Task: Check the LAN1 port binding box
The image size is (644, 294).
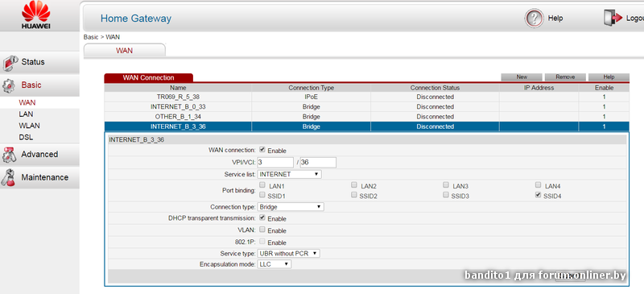Action: (x=262, y=185)
